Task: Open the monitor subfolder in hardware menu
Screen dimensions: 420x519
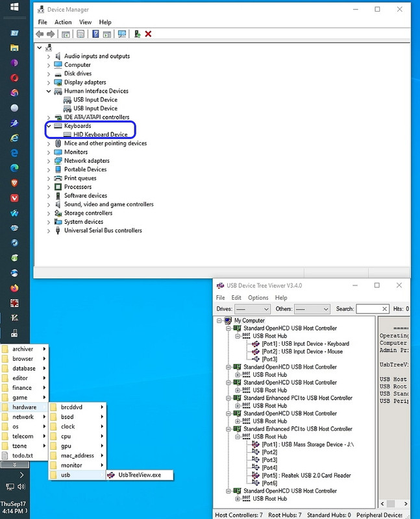Action: [77, 465]
